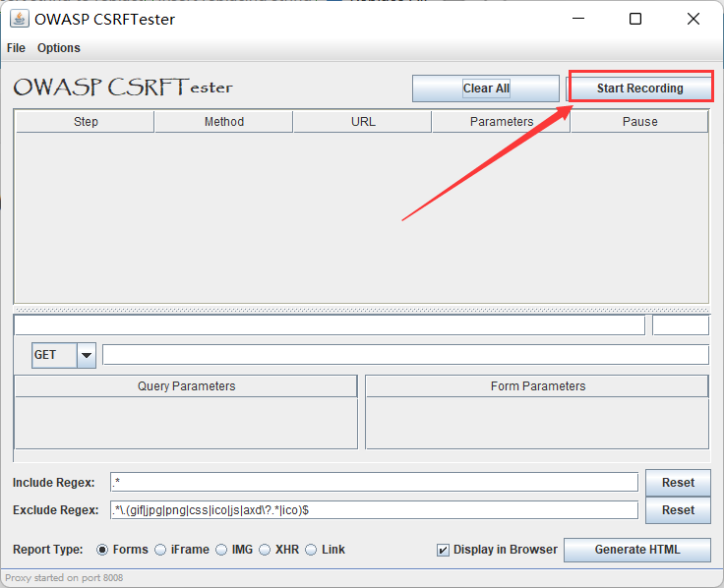
Task: Click the Parameters column header
Action: pyautogui.click(x=501, y=122)
